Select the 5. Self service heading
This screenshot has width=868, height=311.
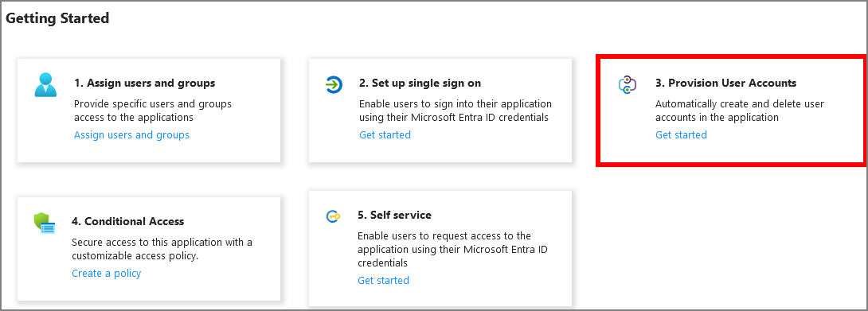click(394, 215)
